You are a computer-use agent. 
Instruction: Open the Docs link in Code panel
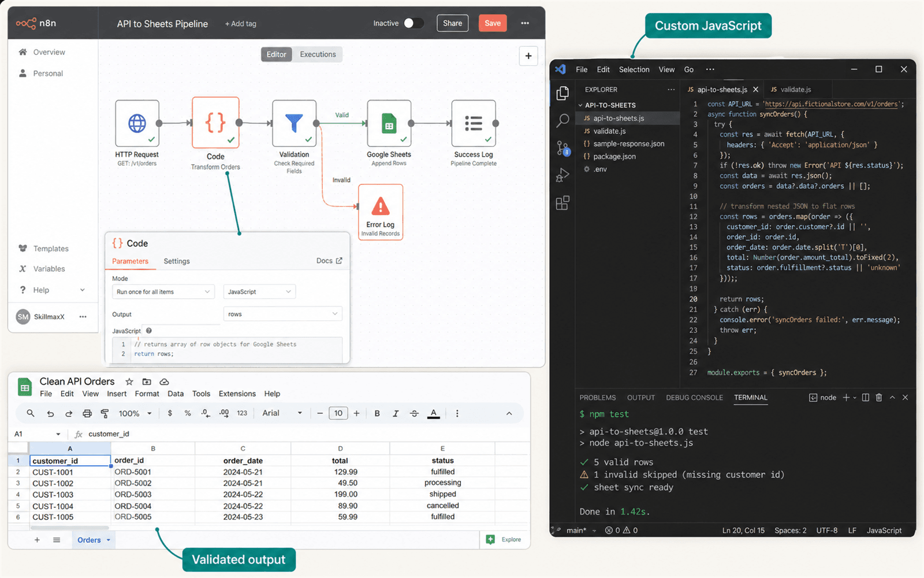[329, 261]
